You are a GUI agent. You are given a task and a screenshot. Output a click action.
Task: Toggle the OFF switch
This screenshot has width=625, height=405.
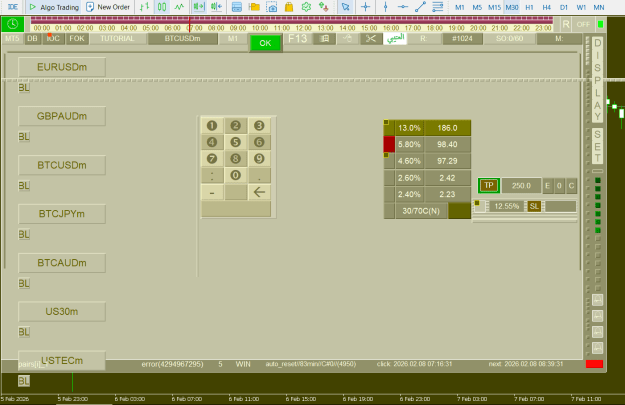[583, 24]
